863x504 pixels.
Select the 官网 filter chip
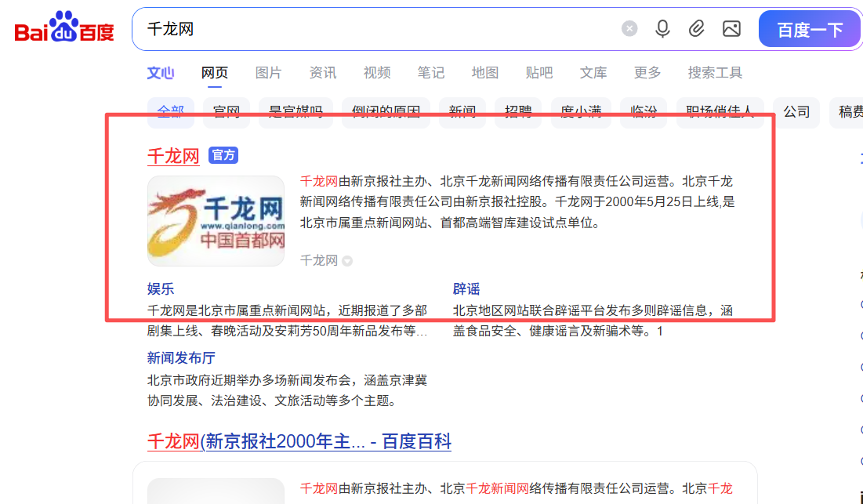click(226, 111)
